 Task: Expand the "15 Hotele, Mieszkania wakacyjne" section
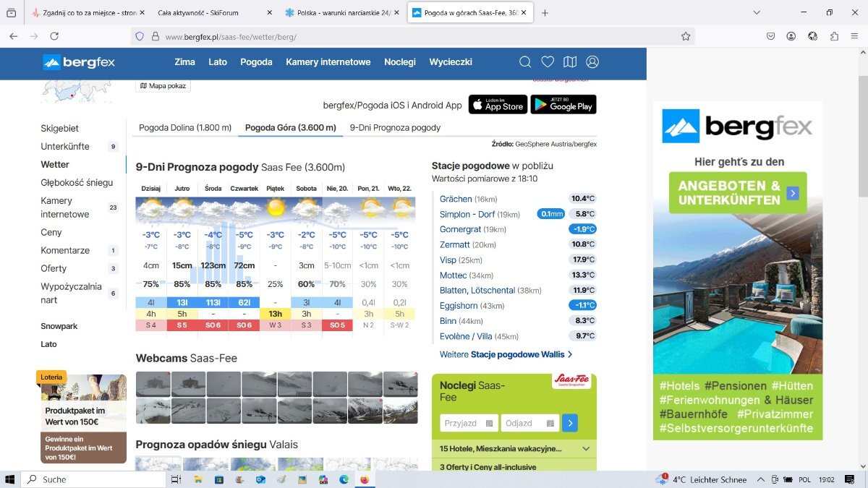[x=585, y=449]
